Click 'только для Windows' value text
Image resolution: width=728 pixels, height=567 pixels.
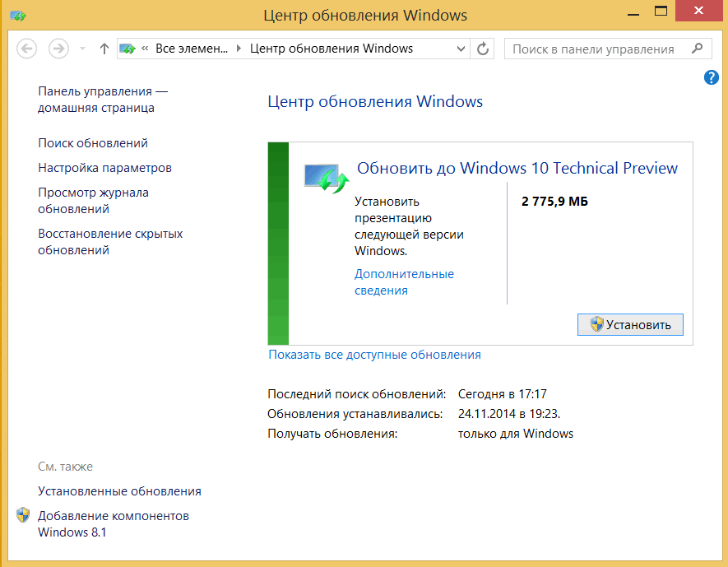(x=515, y=434)
